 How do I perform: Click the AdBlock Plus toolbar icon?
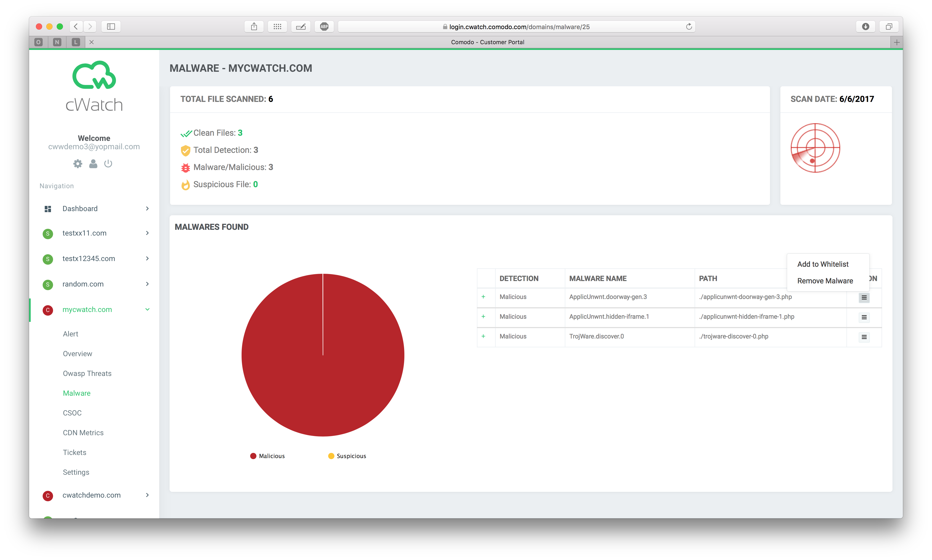(324, 27)
